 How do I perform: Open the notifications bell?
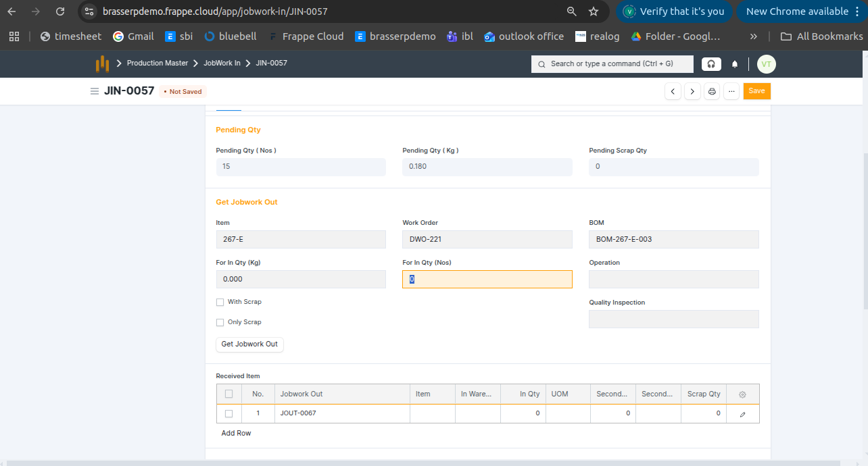click(735, 64)
